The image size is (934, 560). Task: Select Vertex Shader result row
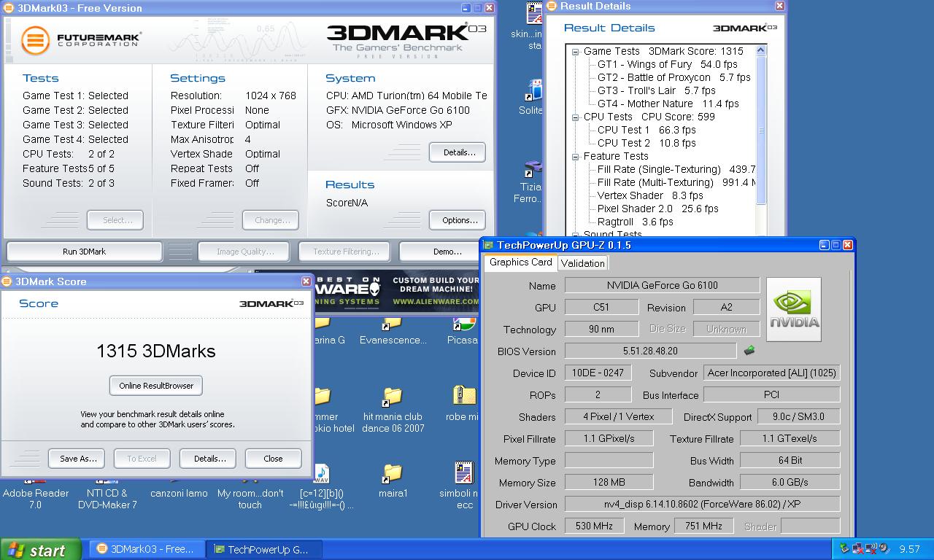click(650, 196)
